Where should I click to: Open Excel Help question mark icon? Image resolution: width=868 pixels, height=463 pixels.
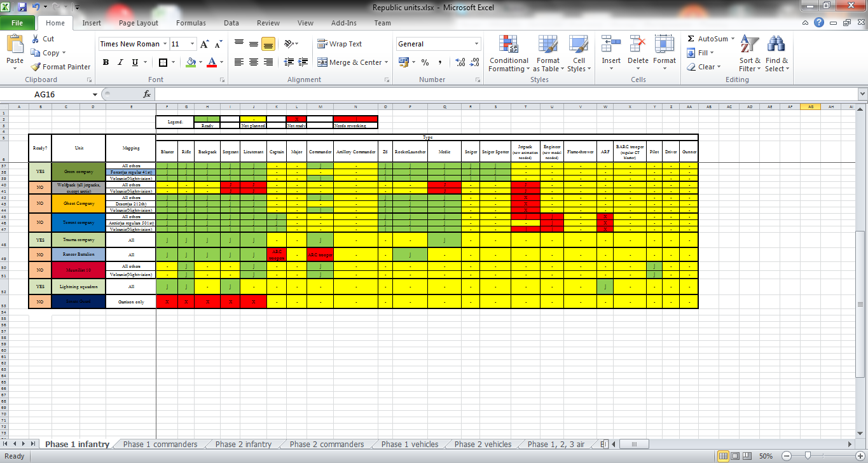click(x=819, y=23)
